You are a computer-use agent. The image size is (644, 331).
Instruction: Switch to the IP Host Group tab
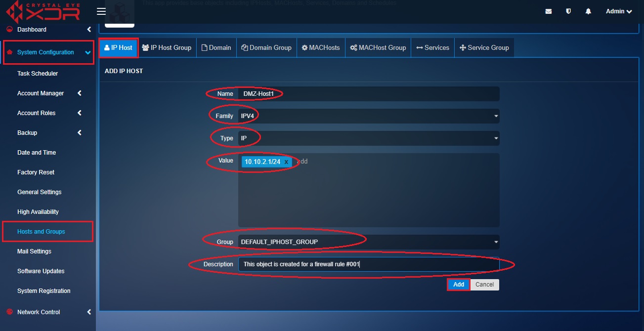[167, 48]
